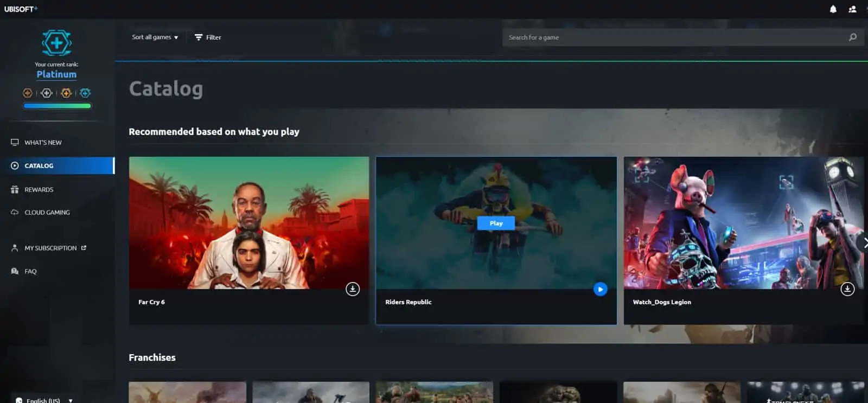868x403 pixels.
Task: Click the Franchises heading
Action: [x=152, y=357]
